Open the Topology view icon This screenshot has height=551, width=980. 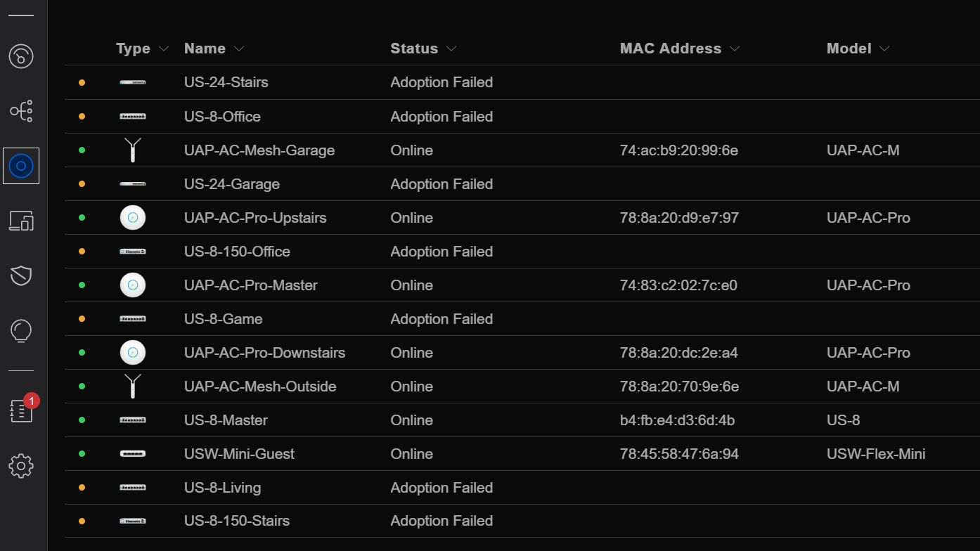21,111
